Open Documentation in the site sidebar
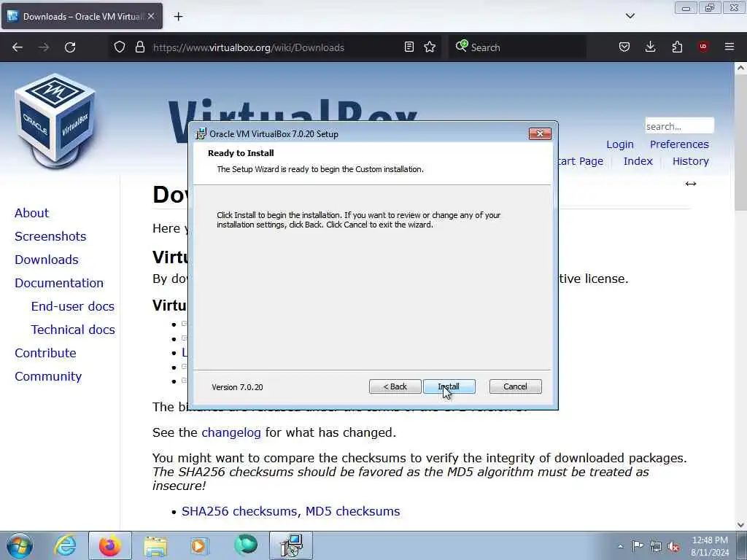 [59, 283]
